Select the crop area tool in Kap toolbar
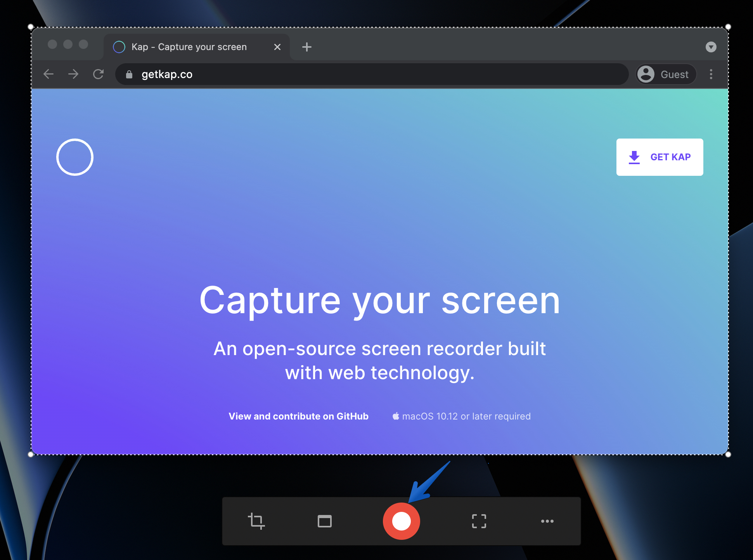The height and width of the screenshot is (560, 753). (x=256, y=521)
